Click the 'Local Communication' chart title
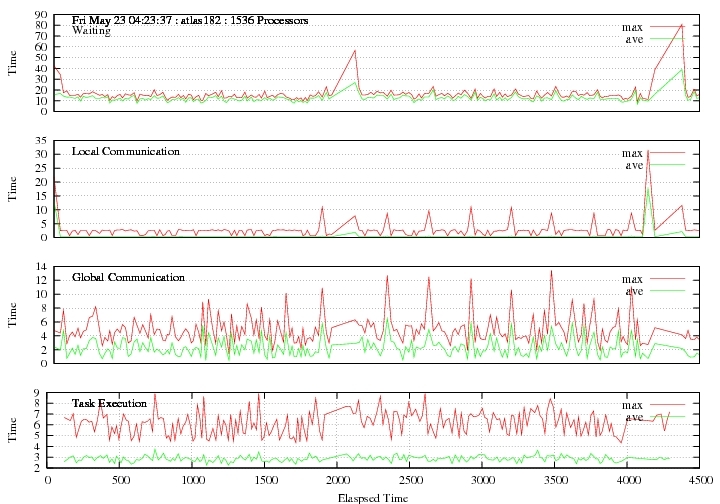The width and height of the screenshot is (720, 504). point(126,151)
